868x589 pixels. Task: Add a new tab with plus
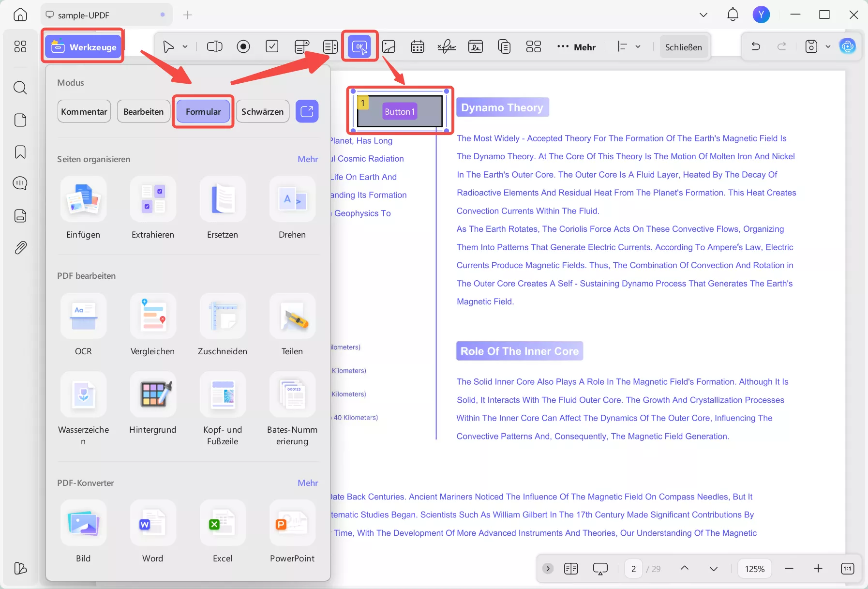pos(188,15)
